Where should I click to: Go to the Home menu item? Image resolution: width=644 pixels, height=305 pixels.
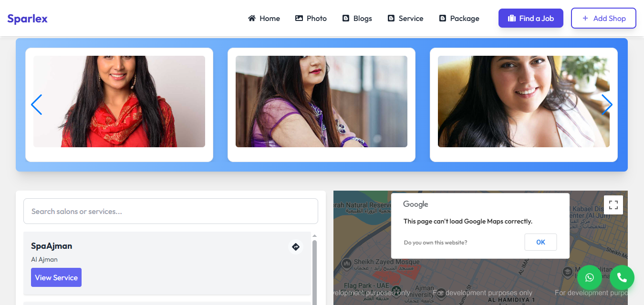[x=264, y=19]
